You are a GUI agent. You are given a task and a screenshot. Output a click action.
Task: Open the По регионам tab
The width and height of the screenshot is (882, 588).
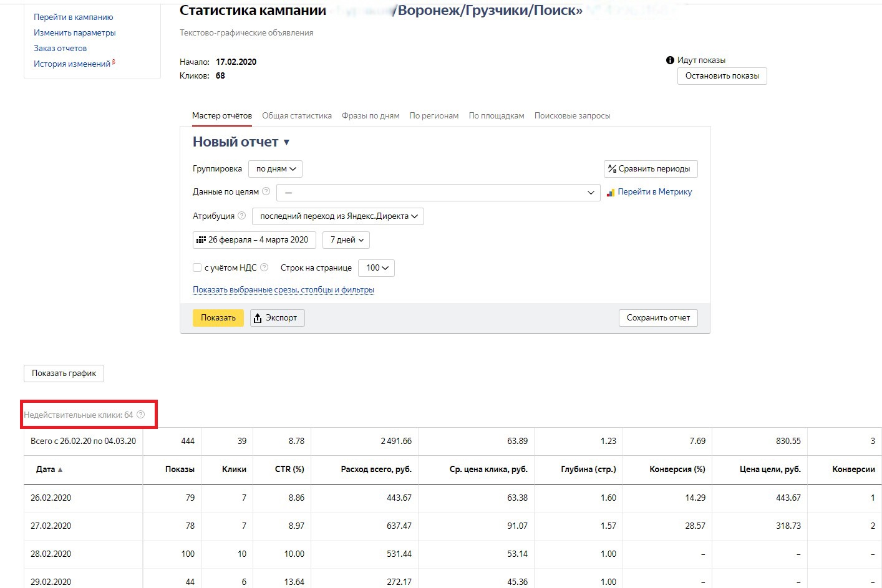(434, 116)
